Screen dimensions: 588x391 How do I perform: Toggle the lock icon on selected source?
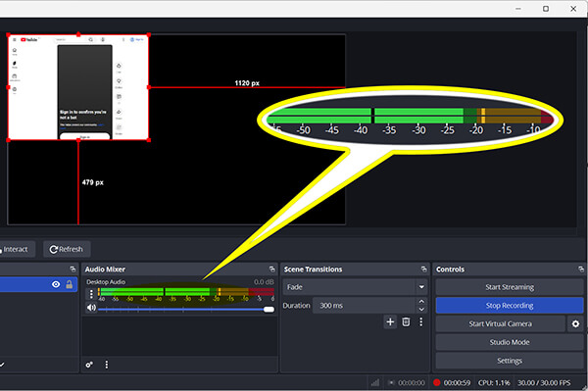[70, 284]
